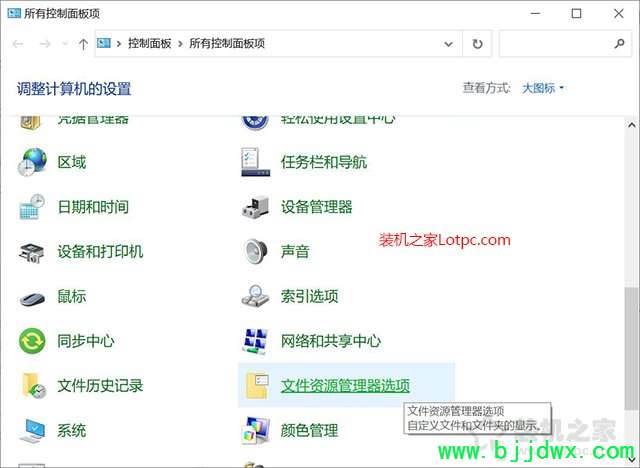Open the 设备管理器 link
The image size is (640, 468).
point(316,207)
